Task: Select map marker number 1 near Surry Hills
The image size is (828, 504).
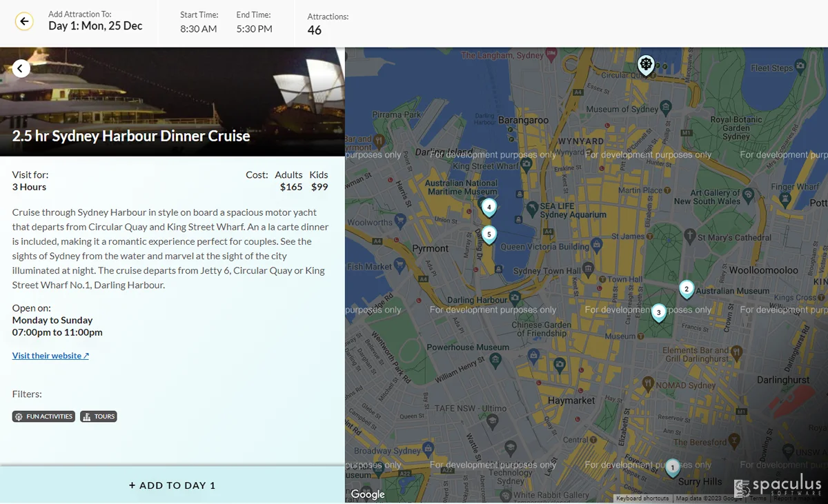Action: click(x=672, y=468)
